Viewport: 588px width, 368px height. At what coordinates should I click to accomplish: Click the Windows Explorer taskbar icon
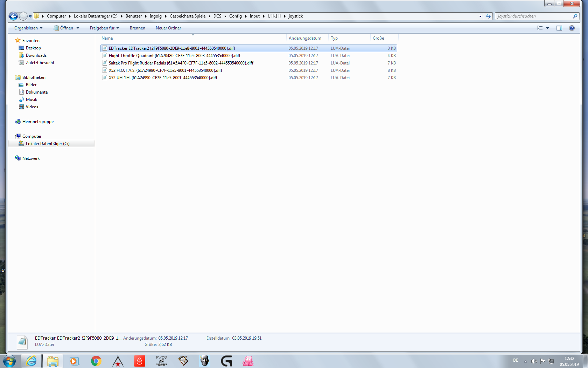tap(53, 361)
